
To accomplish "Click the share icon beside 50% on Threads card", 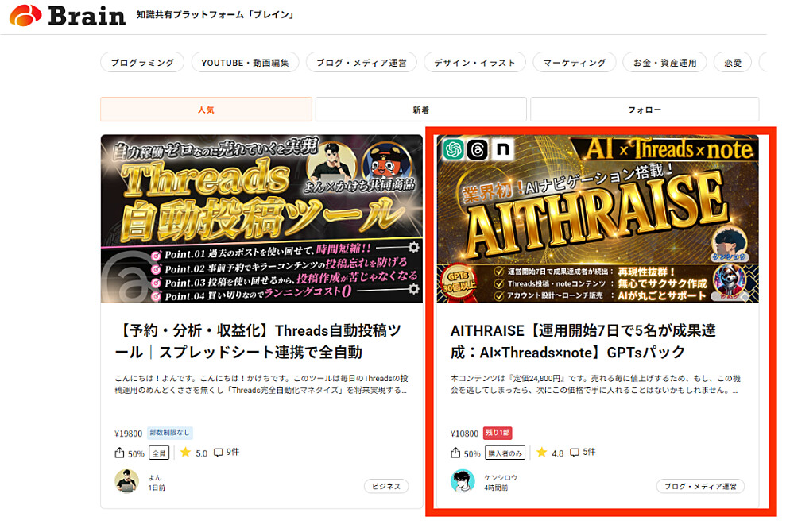I will click(119, 453).
